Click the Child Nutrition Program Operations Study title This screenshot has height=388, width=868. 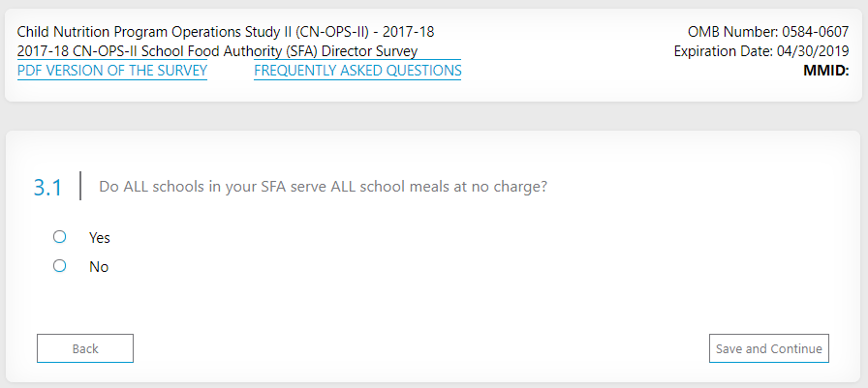click(165, 32)
